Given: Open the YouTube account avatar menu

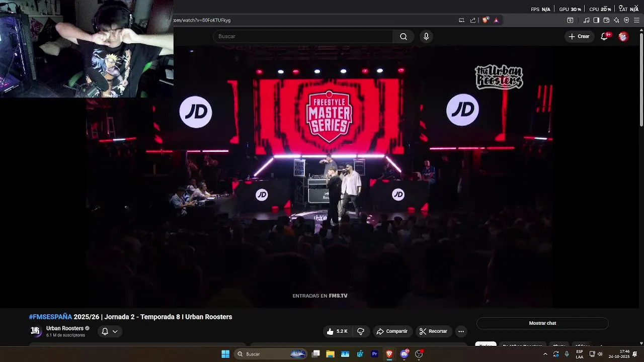Looking at the screenshot, I should pyautogui.click(x=623, y=36).
